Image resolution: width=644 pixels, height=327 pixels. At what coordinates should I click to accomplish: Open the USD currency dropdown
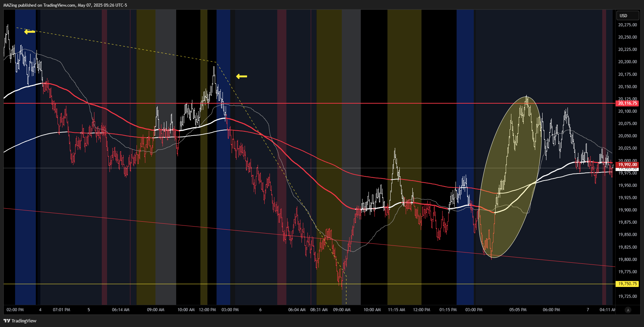point(628,15)
